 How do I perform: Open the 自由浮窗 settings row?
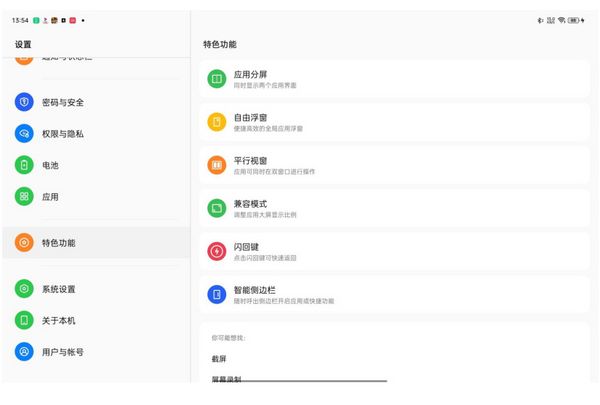pos(394,122)
